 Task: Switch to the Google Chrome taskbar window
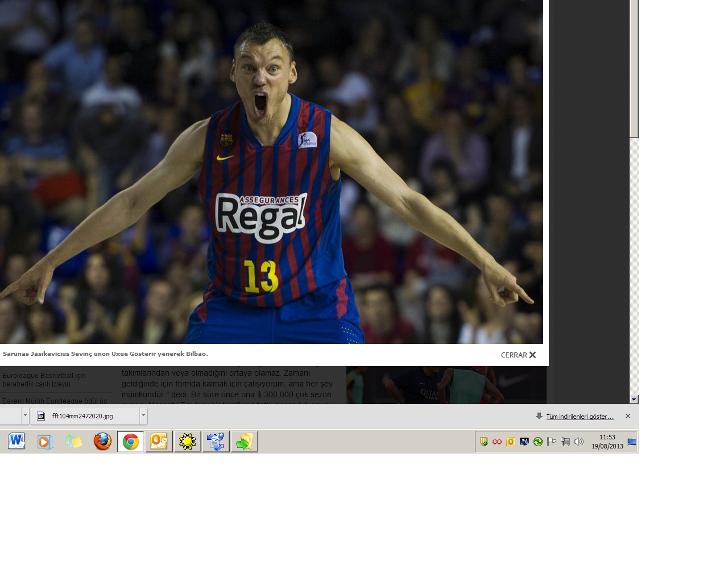(x=131, y=442)
